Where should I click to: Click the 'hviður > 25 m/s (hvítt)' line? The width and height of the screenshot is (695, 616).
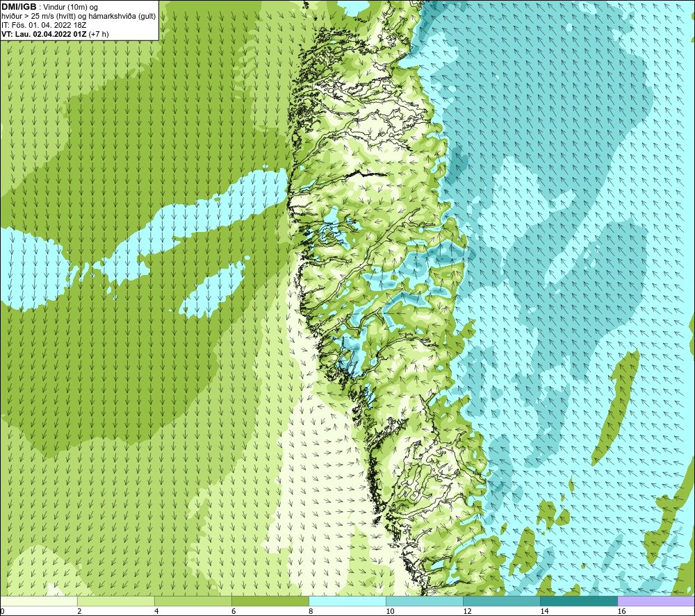38,17
